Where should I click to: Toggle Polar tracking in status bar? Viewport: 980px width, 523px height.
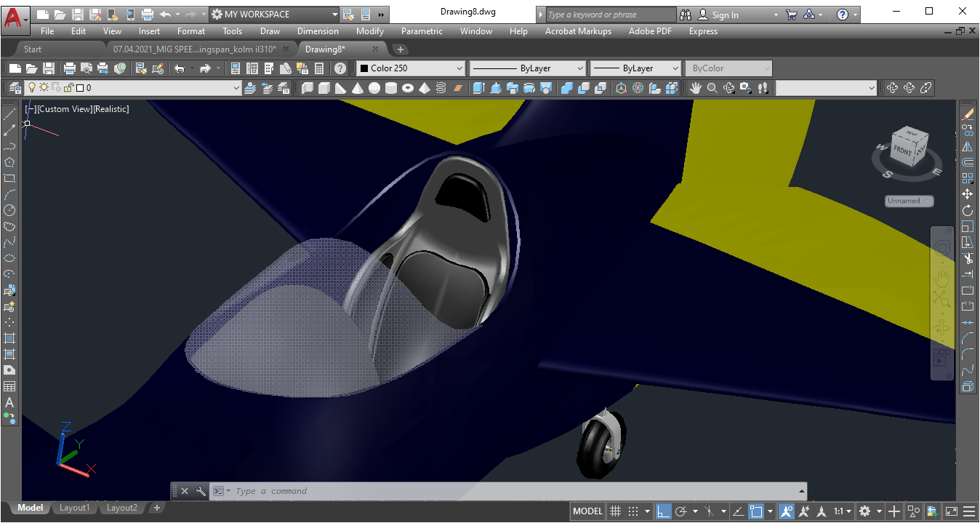681,511
